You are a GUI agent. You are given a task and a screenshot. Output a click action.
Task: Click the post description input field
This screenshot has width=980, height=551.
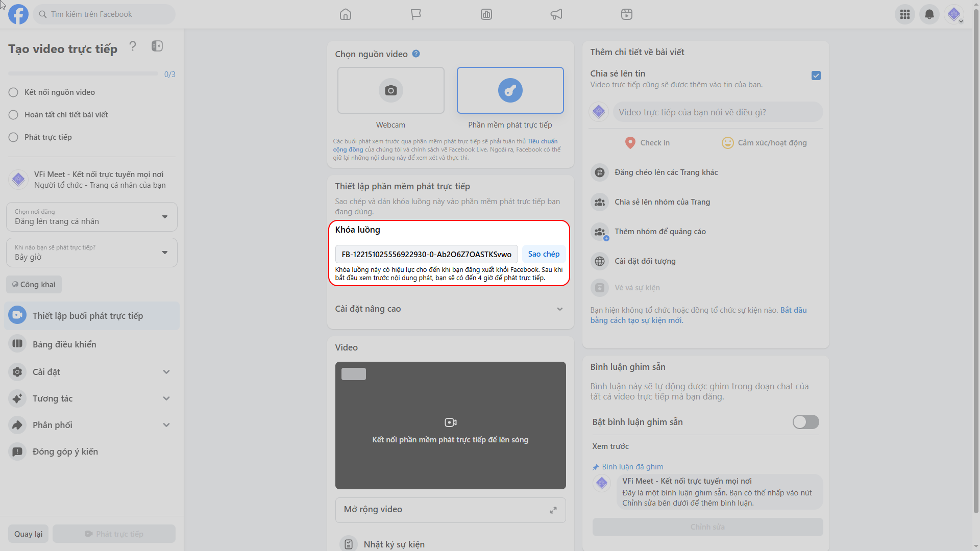717,112
